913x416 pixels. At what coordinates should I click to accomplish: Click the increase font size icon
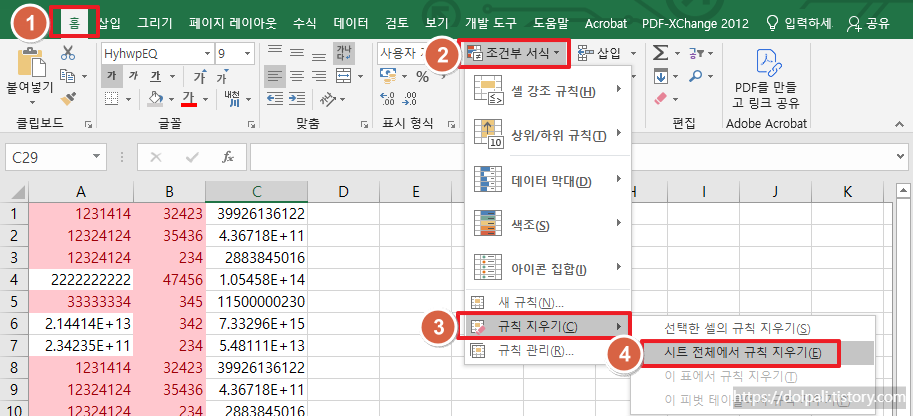200,76
